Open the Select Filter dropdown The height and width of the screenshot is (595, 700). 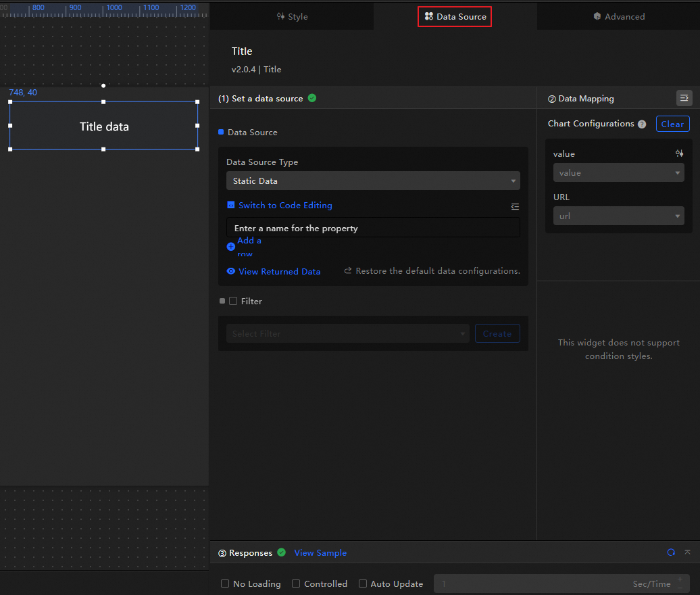coord(347,334)
